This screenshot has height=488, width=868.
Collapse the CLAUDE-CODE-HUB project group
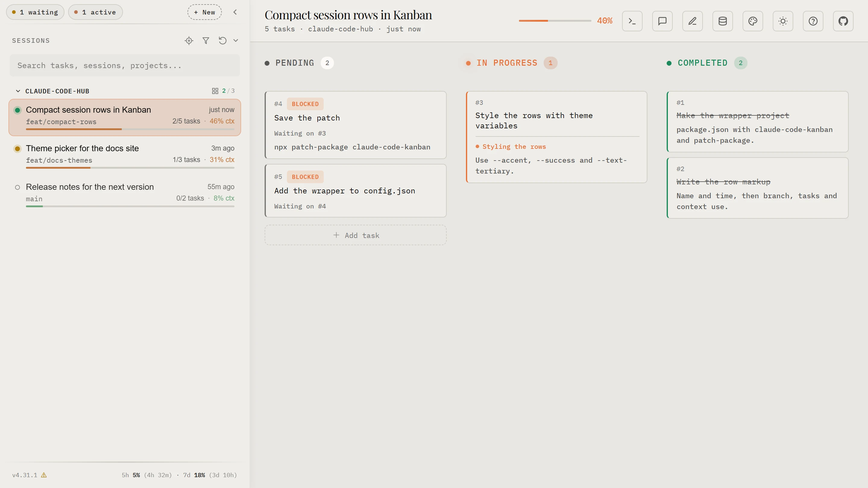coord(18,91)
